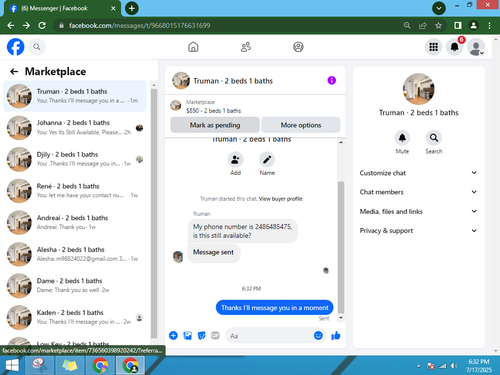Open a new browser tab

point(132,8)
